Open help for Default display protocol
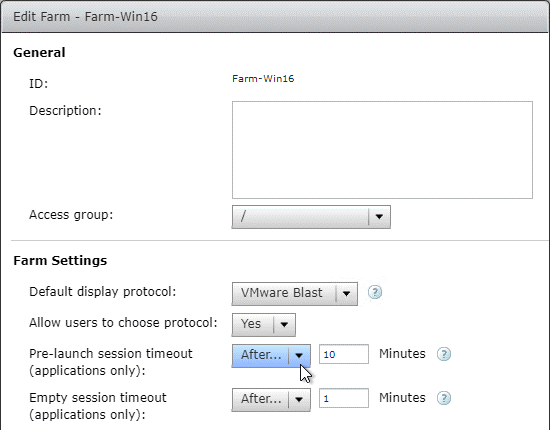 [x=375, y=292]
